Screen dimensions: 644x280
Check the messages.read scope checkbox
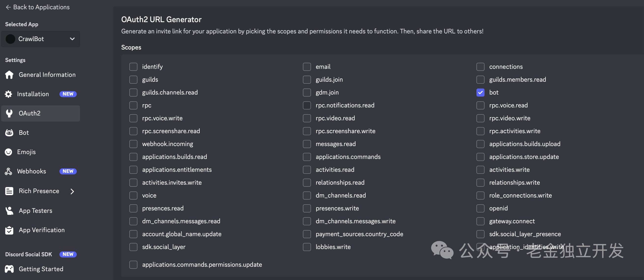[307, 144]
